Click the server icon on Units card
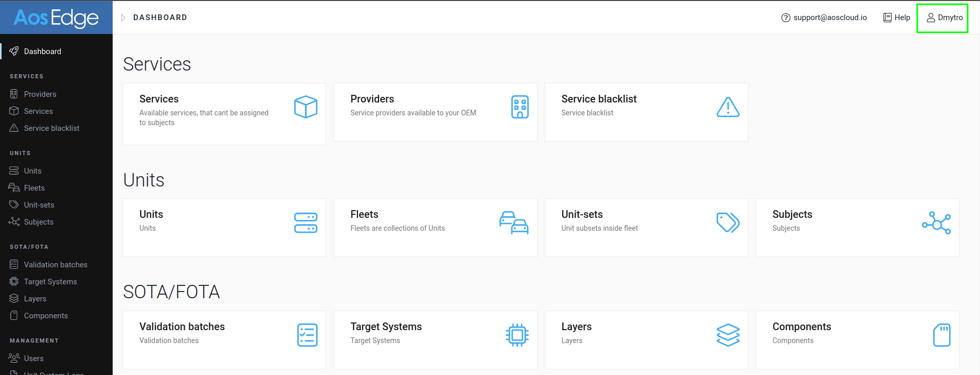This screenshot has height=375, width=980. tap(306, 223)
